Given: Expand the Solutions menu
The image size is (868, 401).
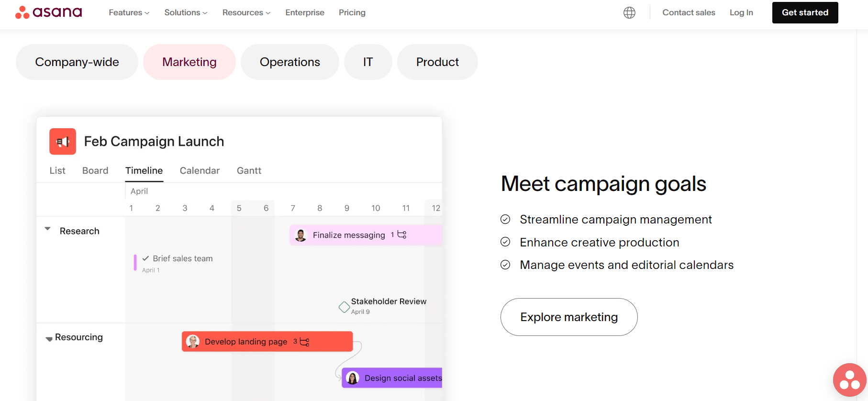Looking at the screenshot, I should coord(186,12).
